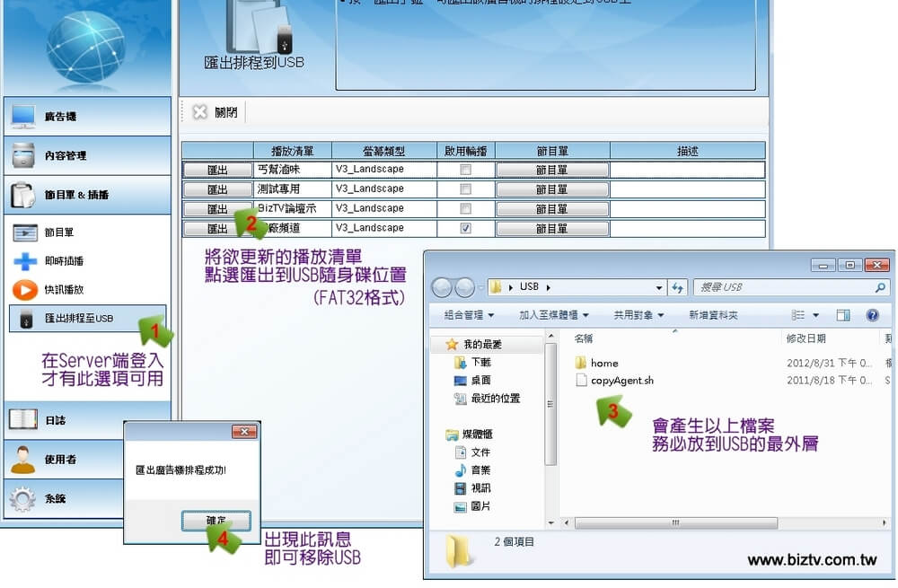Image resolution: width=898 pixels, height=588 pixels.
Task: Toggle 啟用輪播 checkbox for 測試專用
Action: pos(465,189)
